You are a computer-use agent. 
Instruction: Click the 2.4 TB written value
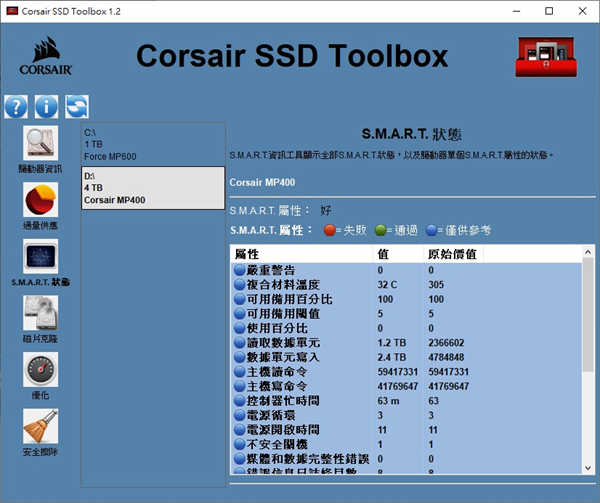pos(392,357)
